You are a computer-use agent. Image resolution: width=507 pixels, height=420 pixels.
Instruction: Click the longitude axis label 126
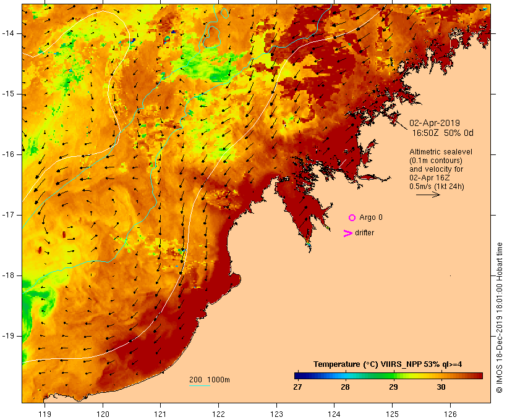coord(450,414)
